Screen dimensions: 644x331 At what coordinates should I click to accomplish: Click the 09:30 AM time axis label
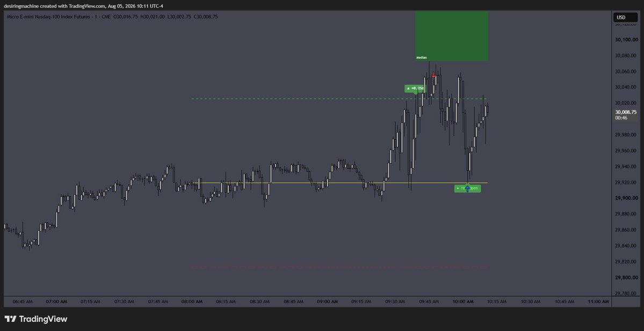(x=395, y=301)
